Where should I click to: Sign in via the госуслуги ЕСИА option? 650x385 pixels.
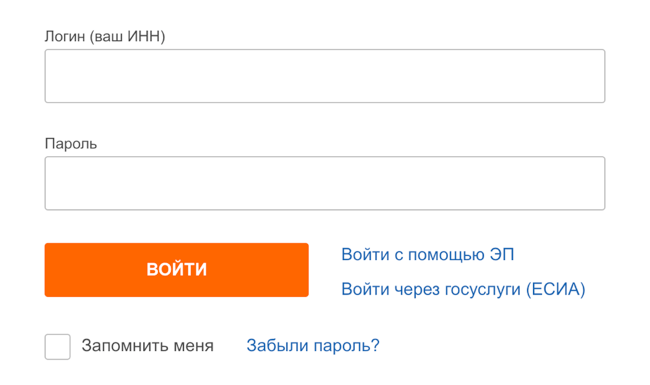point(463,289)
